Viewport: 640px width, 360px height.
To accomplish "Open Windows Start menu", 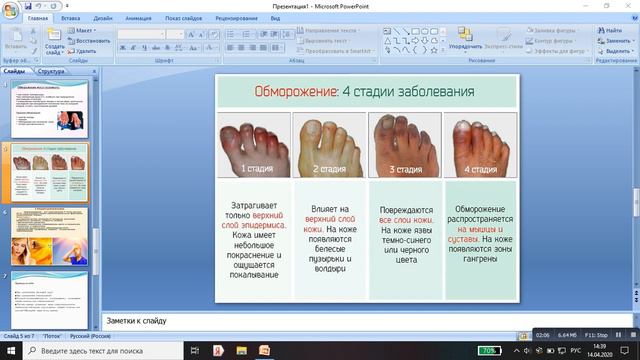I will click(11, 351).
